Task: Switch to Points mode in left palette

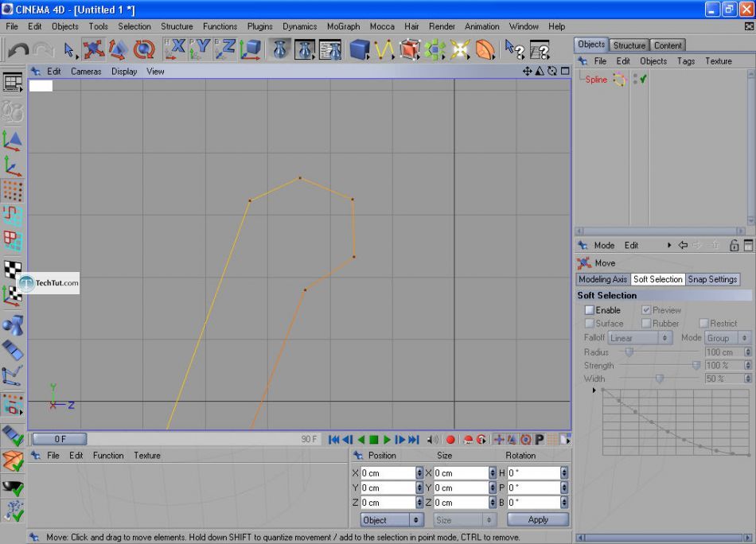Action: [13, 192]
